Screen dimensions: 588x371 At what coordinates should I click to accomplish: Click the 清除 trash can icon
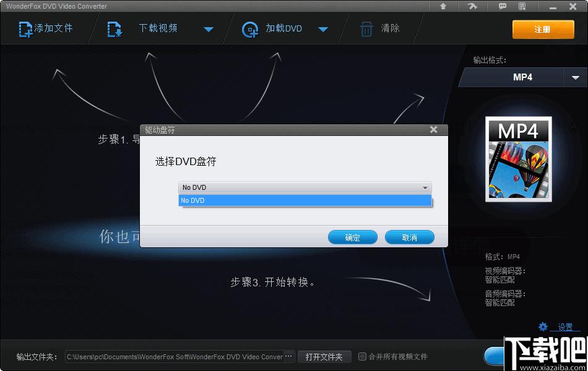coord(366,29)
